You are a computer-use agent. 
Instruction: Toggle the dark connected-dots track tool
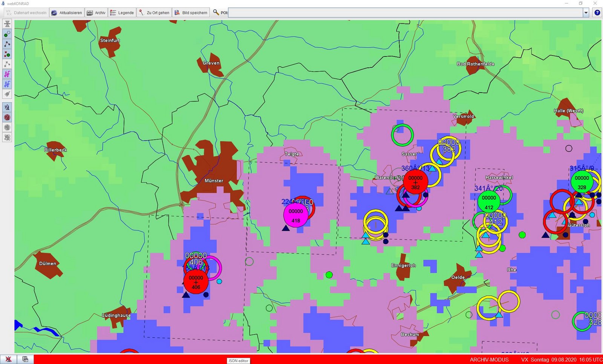7,44
